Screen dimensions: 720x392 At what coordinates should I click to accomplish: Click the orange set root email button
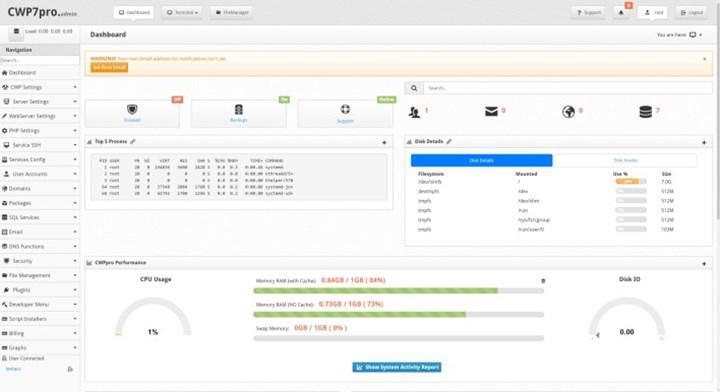point(109,67)
